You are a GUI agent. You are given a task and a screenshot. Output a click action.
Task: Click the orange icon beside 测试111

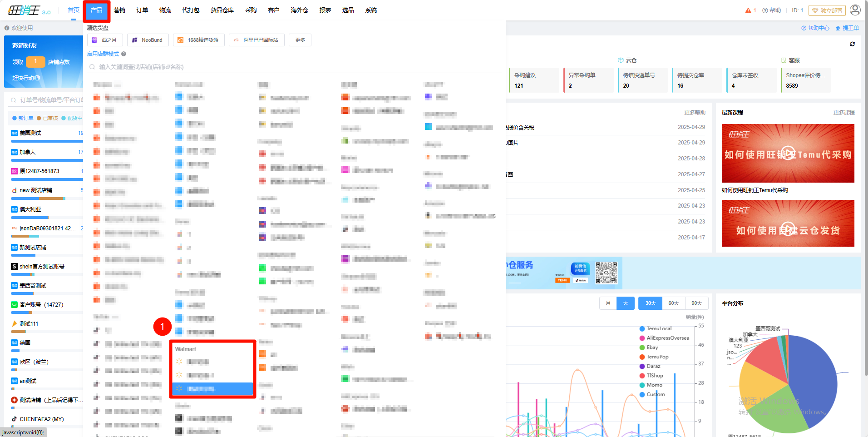[14, 324]
